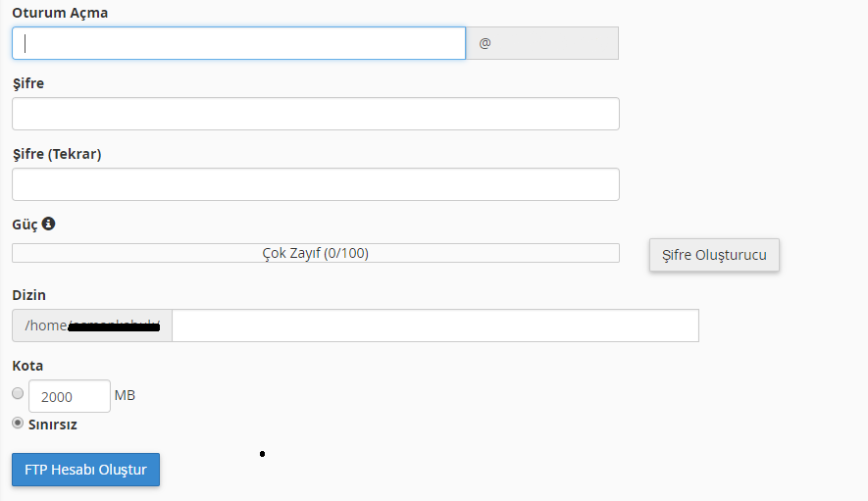Viewport: 868px width, 501px height.
Task: Open the Şifre Oluşturucu password generator
Action: pyautogui.click(x=714, y=255)
